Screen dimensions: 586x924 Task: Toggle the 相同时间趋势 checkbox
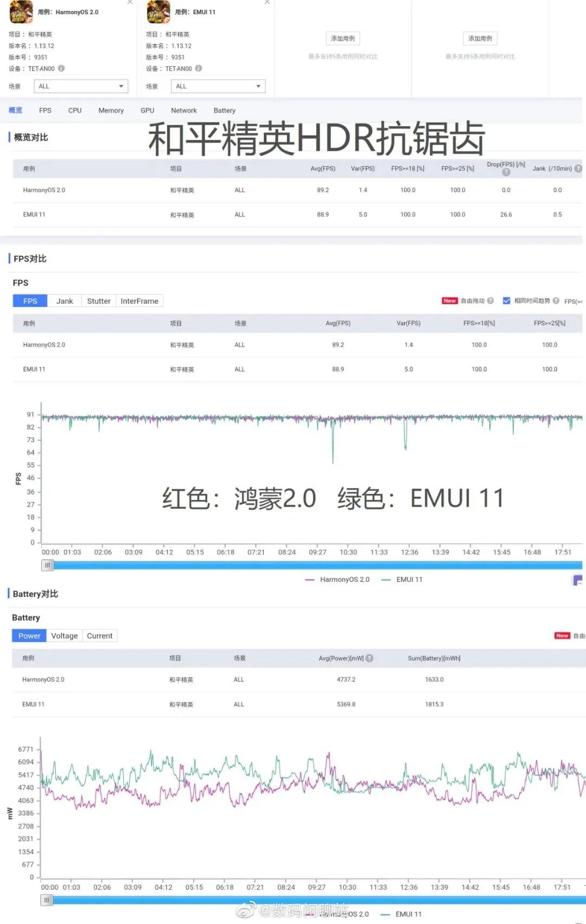click(506, 300)
